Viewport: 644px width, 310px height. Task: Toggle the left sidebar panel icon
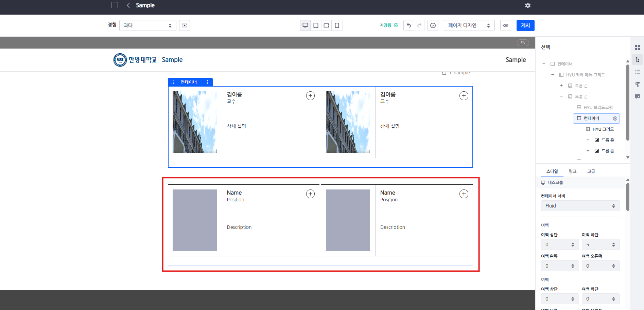coord(115,5)
